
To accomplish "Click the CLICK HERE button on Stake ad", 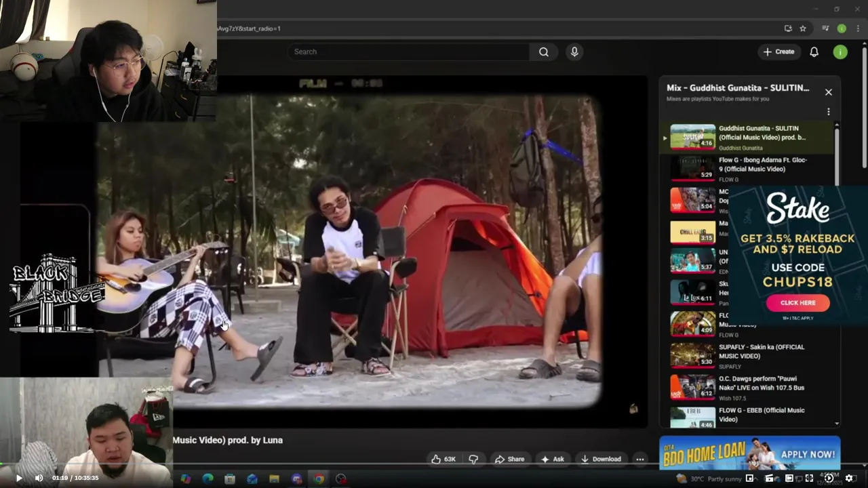I will pos(797,303).
